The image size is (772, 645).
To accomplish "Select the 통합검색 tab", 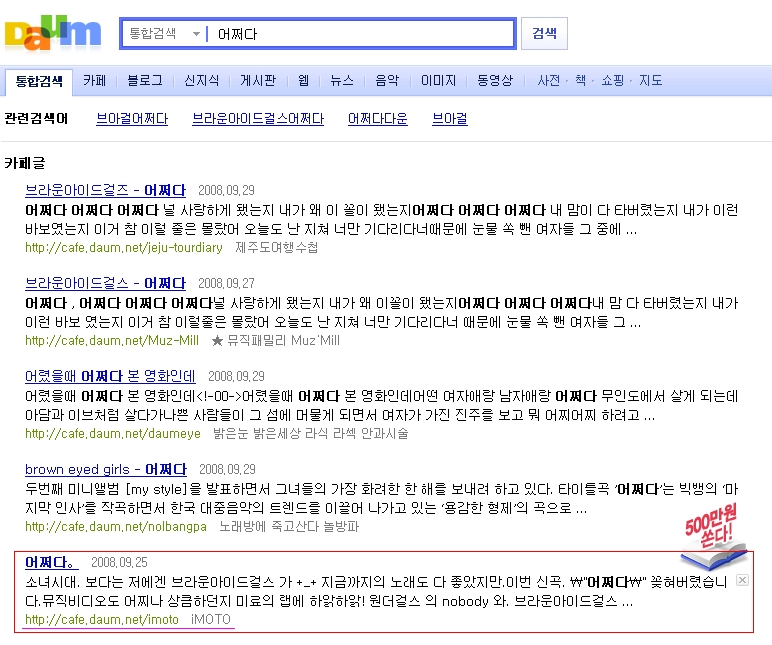I will pyautogui.click(x=39, y=81).
